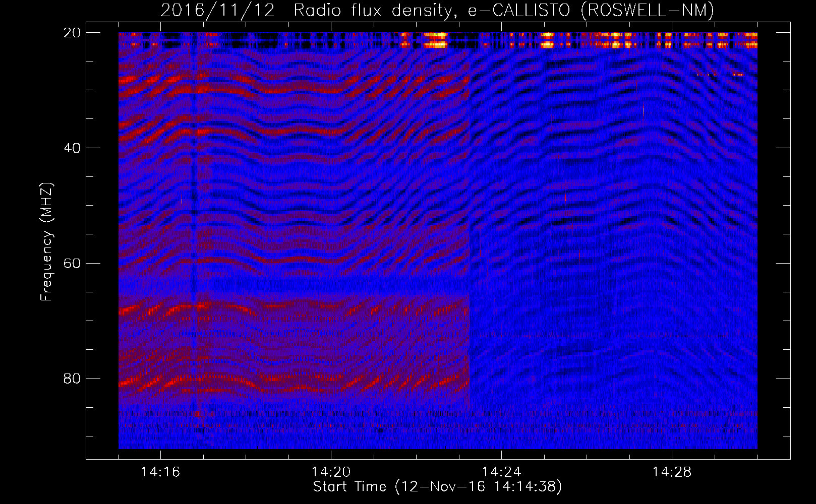Click the 14:24 time tick label
816x504 pixels.
(501, 472)
